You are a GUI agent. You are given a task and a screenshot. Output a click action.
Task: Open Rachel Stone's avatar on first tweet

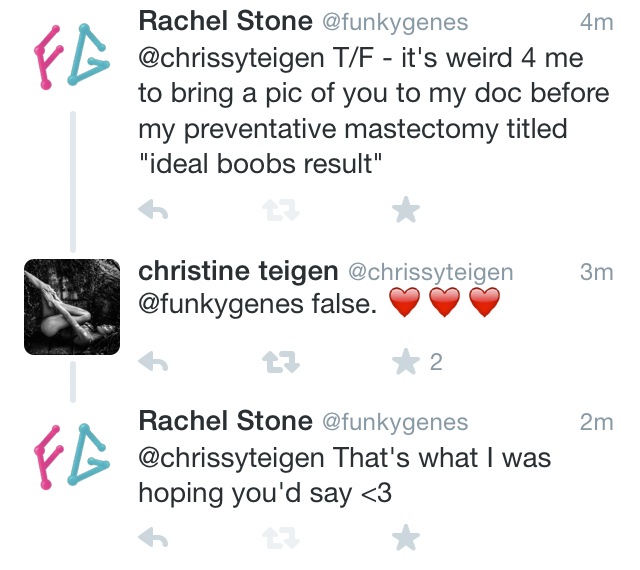pyautogui.click(x=72, y=56)
